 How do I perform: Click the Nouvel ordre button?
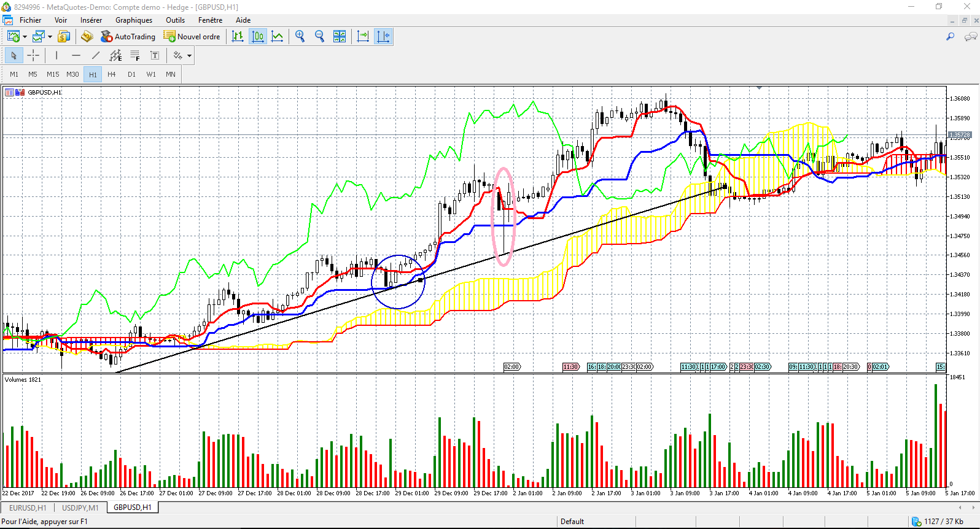coord(192,37)
